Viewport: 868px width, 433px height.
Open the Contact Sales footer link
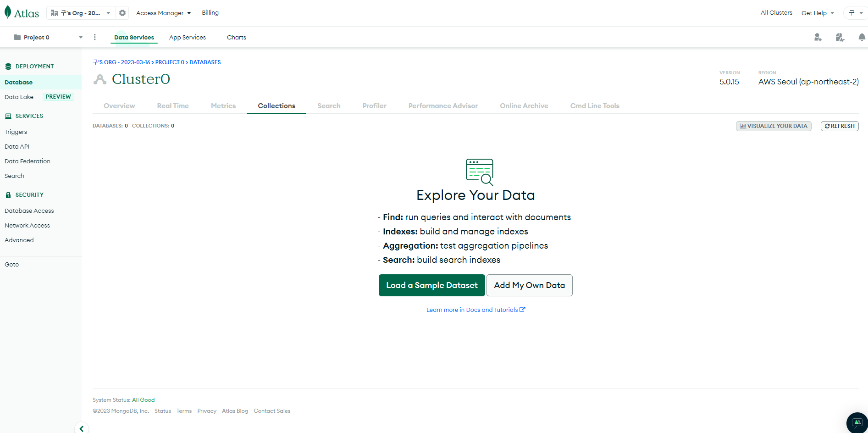click(272, 411)
